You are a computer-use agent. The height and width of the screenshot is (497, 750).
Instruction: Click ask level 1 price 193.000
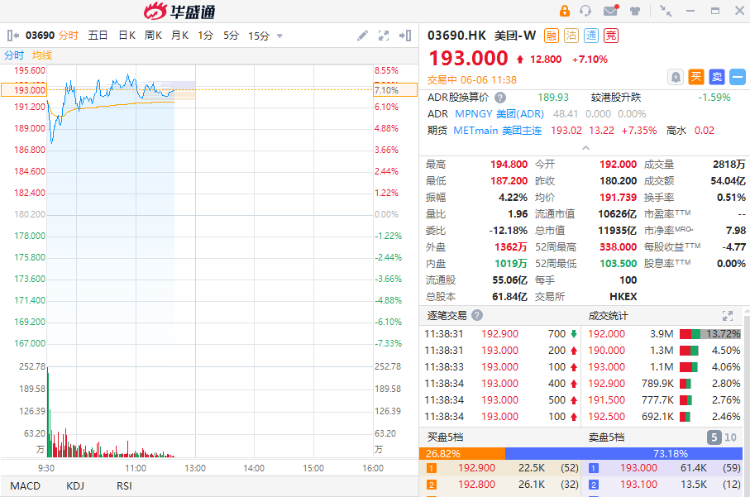tap(639, 468)
